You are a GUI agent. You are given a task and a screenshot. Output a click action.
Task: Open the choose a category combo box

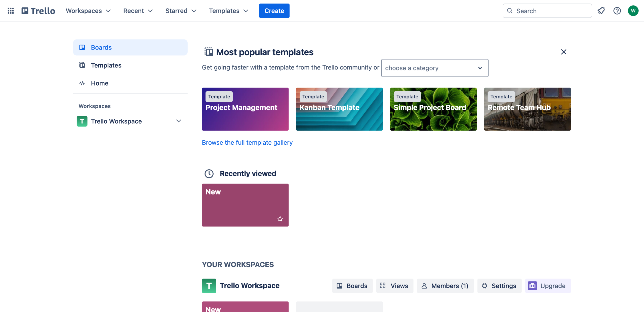click(434, 68)
